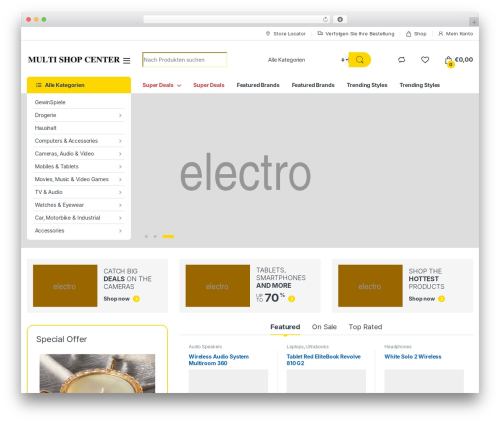Expand Mobiles & Tablets submenu arrow
This screenshot has width=500, height=423.
120,167
